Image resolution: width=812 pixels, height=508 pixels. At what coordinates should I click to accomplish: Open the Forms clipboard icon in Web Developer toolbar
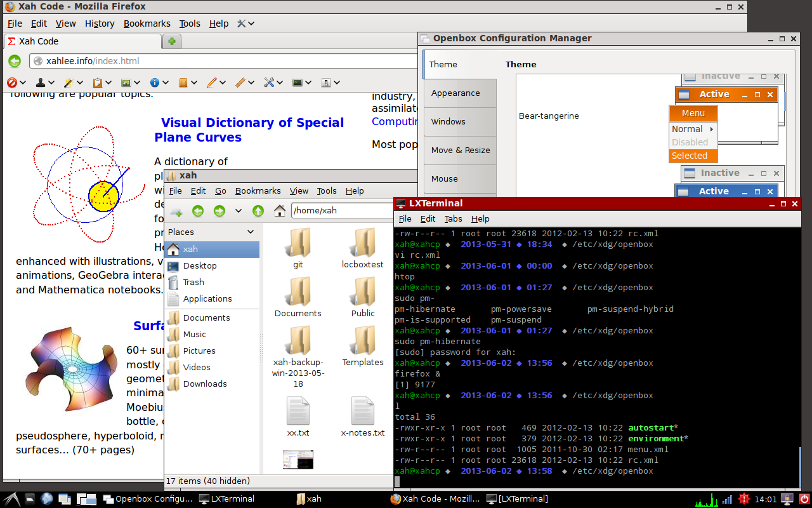[x=98, y=83]
